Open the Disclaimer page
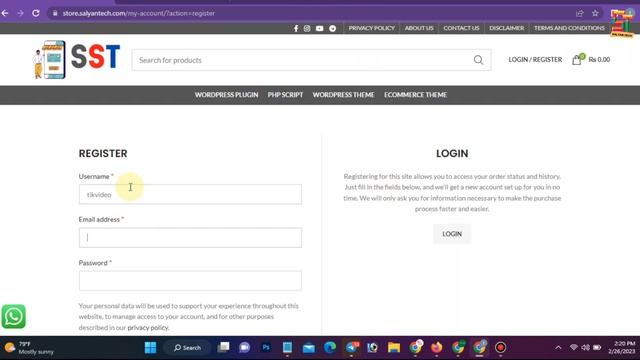The image size is (640, 360). pos(507,28)
